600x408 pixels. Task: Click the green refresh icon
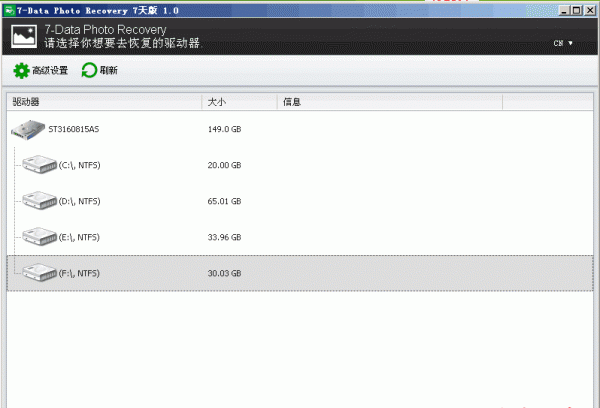[x=90, y=70]
